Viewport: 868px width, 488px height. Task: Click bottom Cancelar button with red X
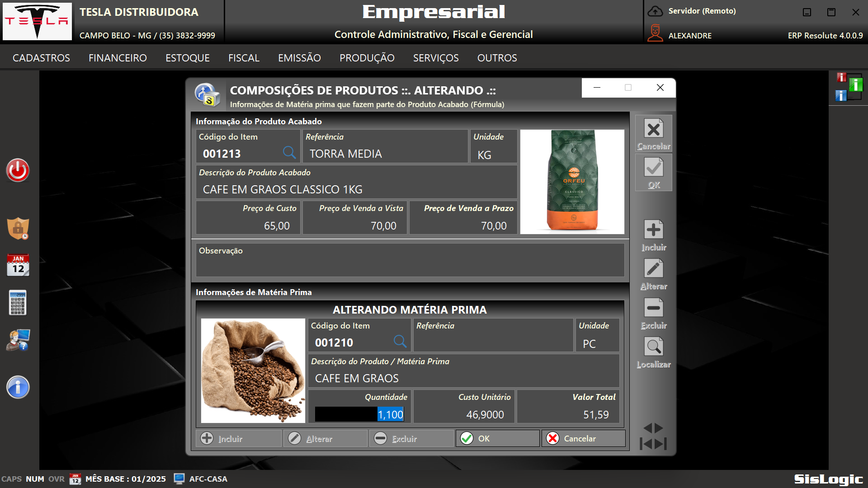click(584, 438)
